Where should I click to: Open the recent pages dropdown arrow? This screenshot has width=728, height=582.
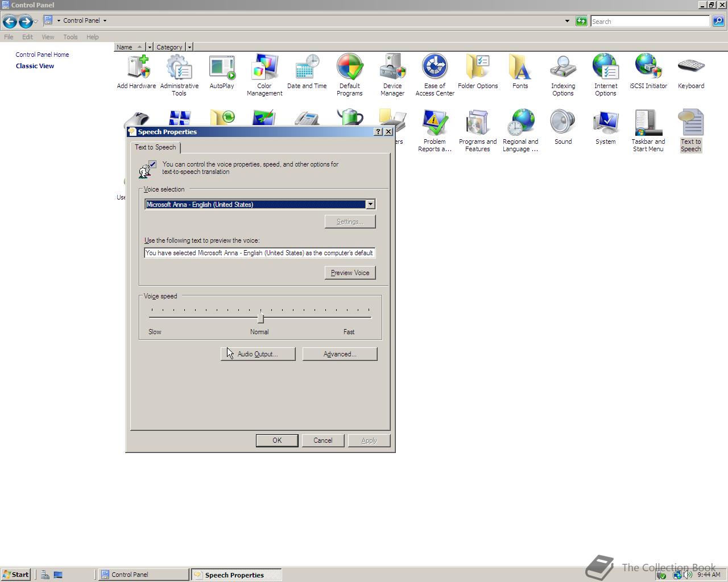tap(35, 22)
